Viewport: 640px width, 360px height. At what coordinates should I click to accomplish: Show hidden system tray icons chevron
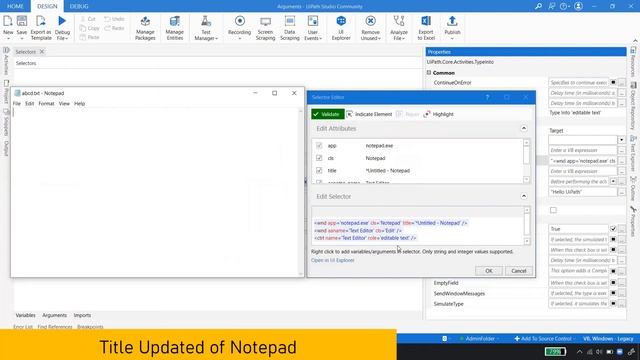[579, 351]
